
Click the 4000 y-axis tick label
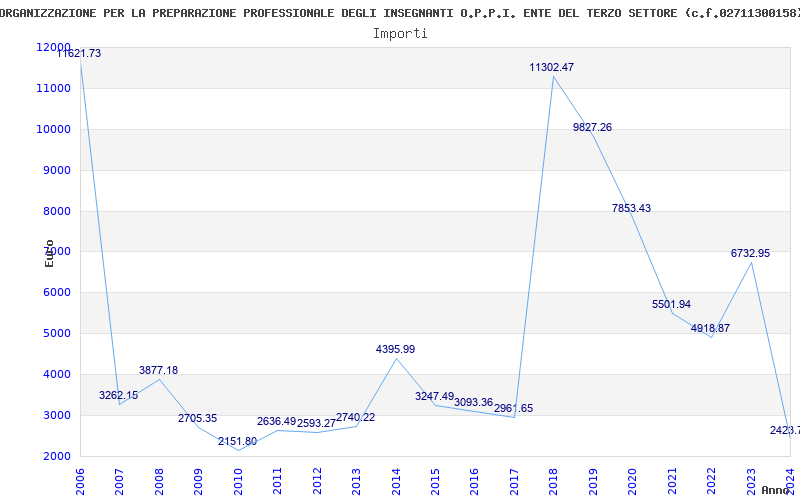coord(56,374)
